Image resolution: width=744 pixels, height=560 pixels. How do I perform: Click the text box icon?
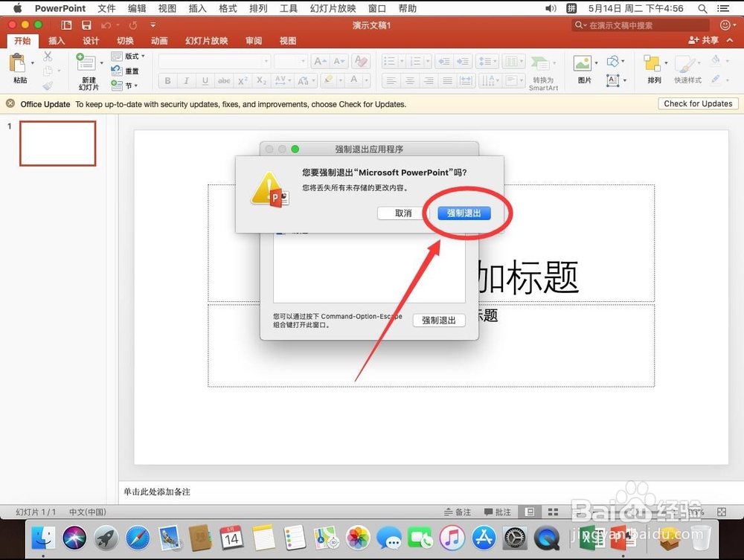point(613,80)
